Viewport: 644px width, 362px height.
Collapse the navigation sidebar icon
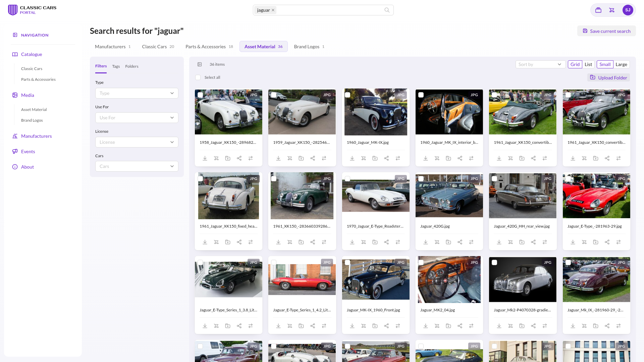(x=15, y=35)
